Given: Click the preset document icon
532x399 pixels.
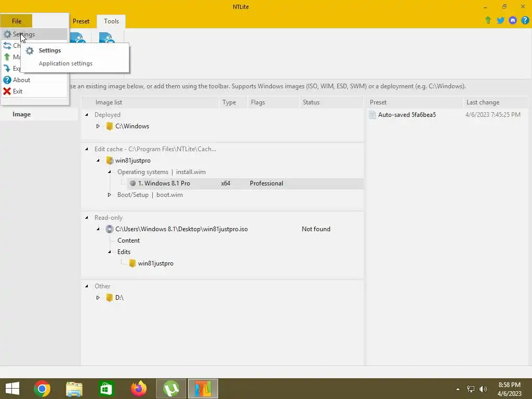Looking at the screenshot, I should pyautogui.click(x=373, y=115).
